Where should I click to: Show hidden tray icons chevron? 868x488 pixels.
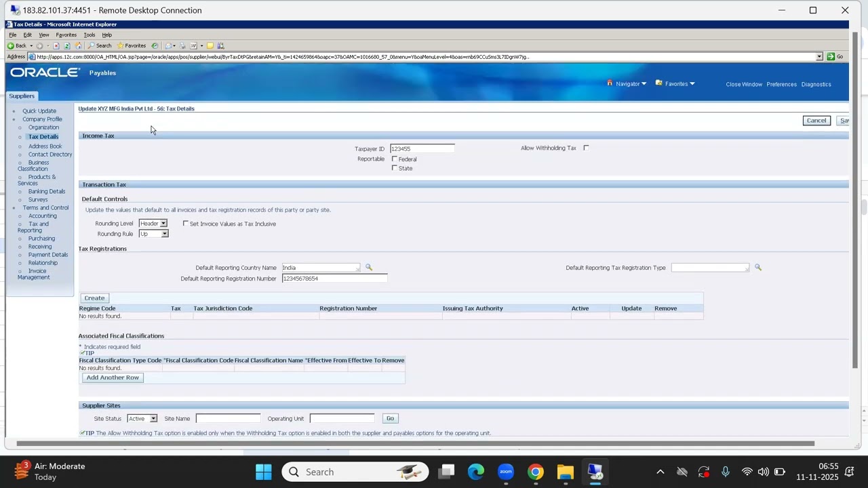[660, 472]
